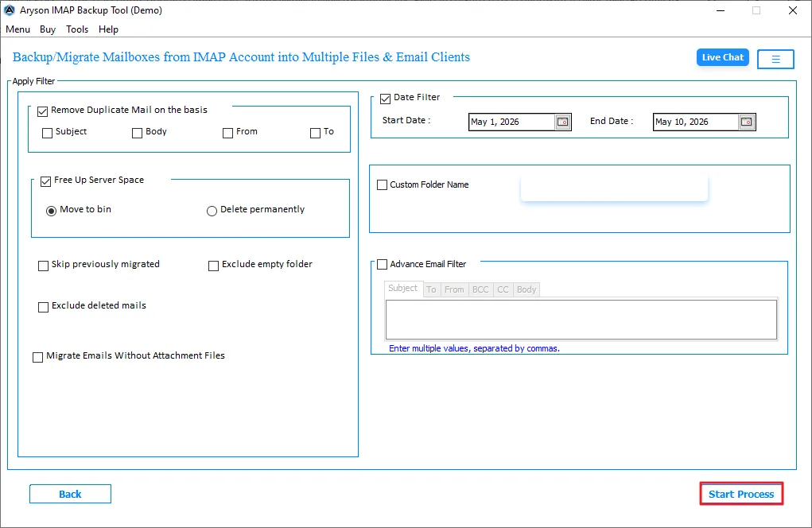
Task: Switch to To filter tab
Action: (431, 290)
